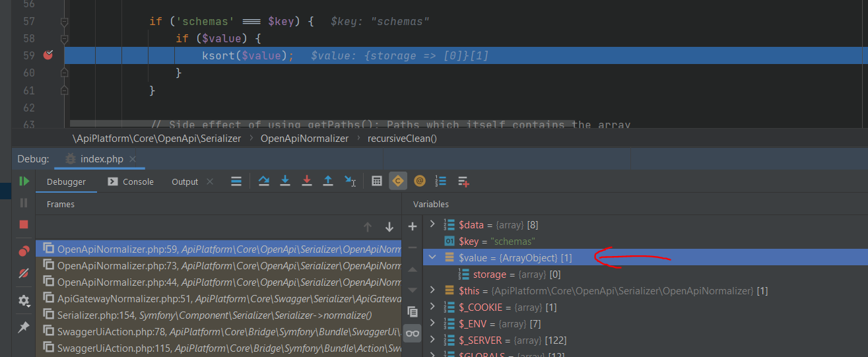Toggle breakpoint on line 59
Screen dimensions: 868x357
48,55
